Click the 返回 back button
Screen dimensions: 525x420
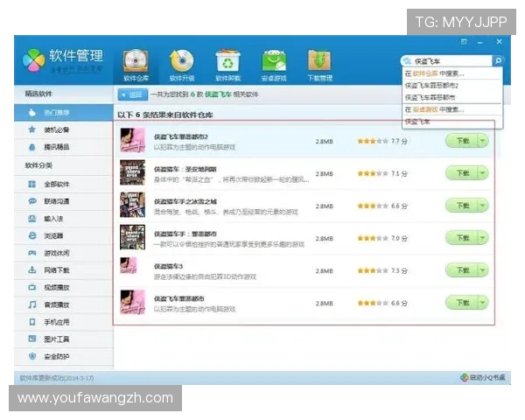[133, 94]
